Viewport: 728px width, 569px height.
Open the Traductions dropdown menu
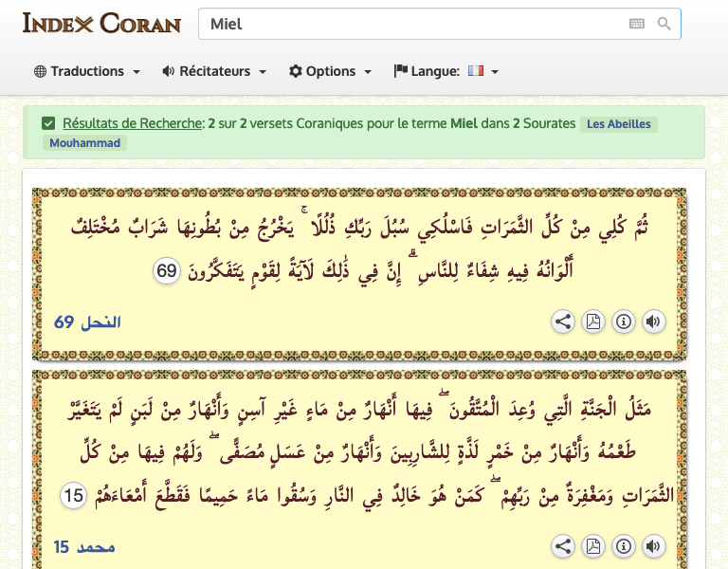coord(87,71)
